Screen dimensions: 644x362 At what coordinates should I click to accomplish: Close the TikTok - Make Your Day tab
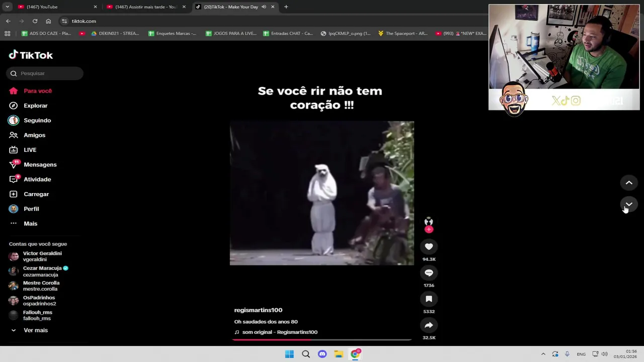(x=273, y=7)
